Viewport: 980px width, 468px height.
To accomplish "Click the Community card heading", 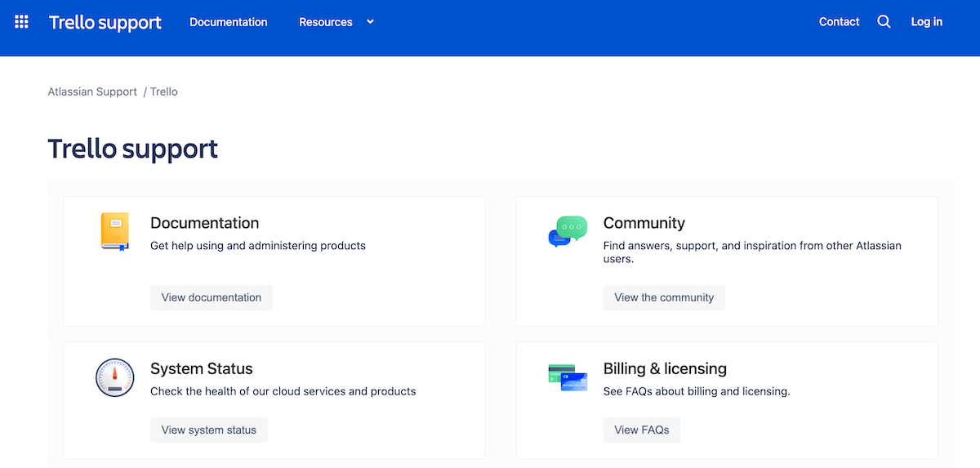I will (644, 223).
